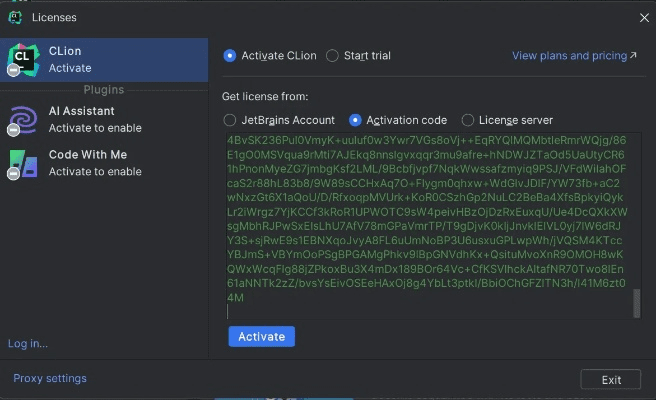Select the Activation code radio button
Viewport: 656px width, 400px height.
point(355,120)
